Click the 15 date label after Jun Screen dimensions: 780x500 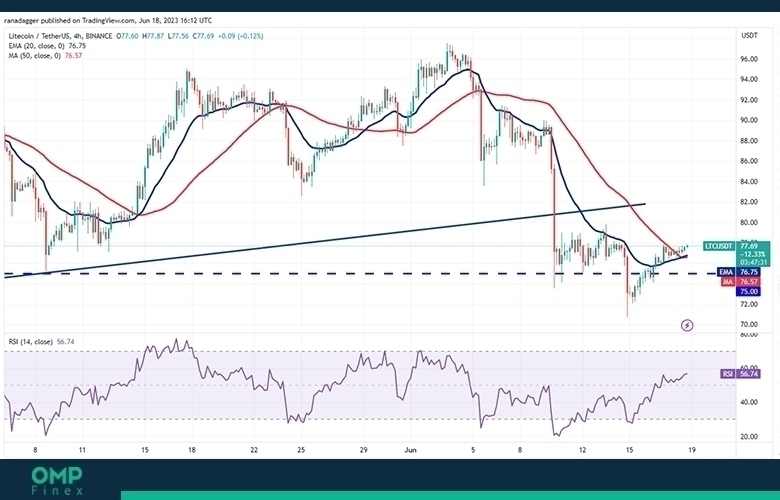click(x=629, y=450)
